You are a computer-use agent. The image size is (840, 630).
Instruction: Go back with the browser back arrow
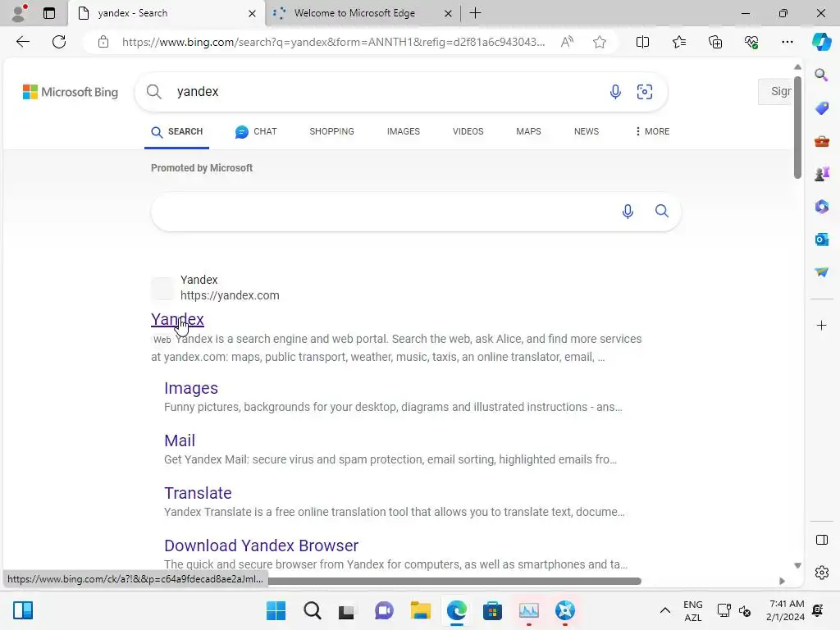(x=23, y=42)
